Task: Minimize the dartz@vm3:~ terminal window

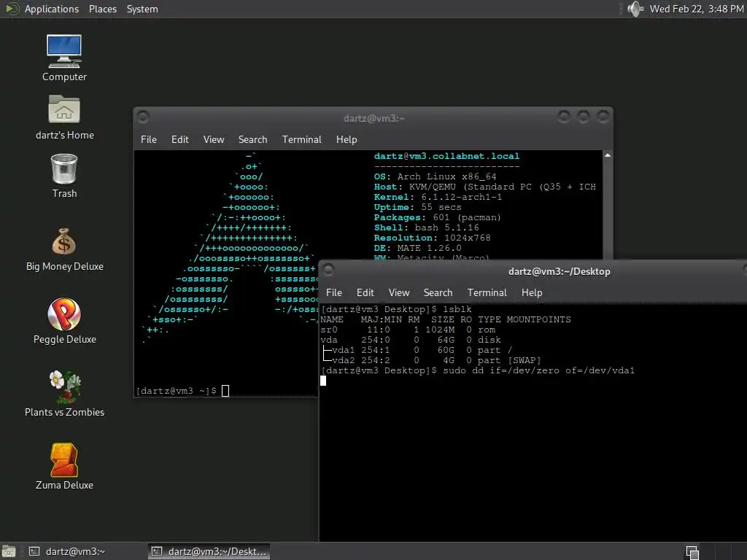Action: point(564,117)
